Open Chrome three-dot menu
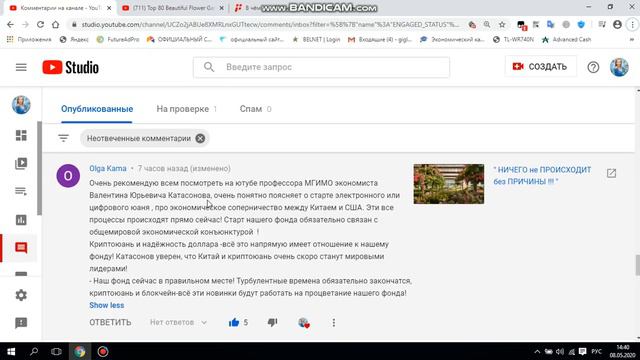This screenshot has height=360, width=640. pyautogui.click(x=632, y=24)
